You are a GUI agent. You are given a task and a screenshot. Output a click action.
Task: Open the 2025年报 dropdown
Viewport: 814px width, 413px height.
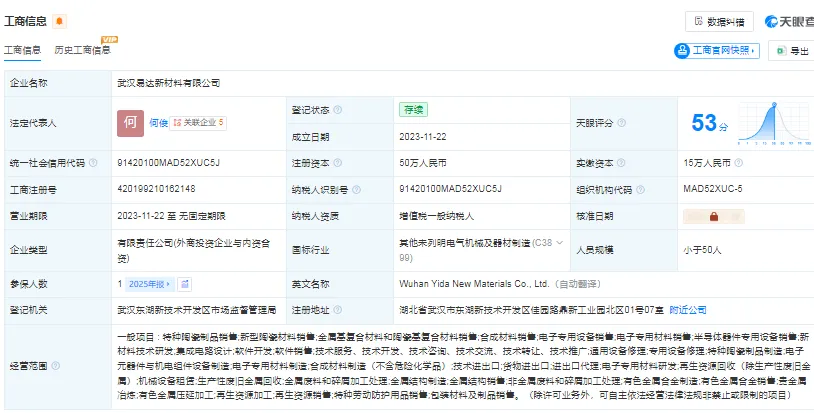click(x=150, y=284)
